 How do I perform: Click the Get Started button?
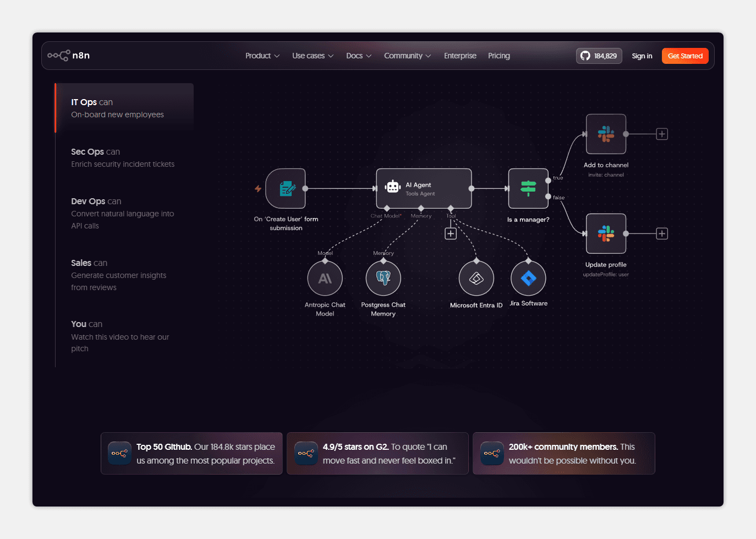point(685,56)
